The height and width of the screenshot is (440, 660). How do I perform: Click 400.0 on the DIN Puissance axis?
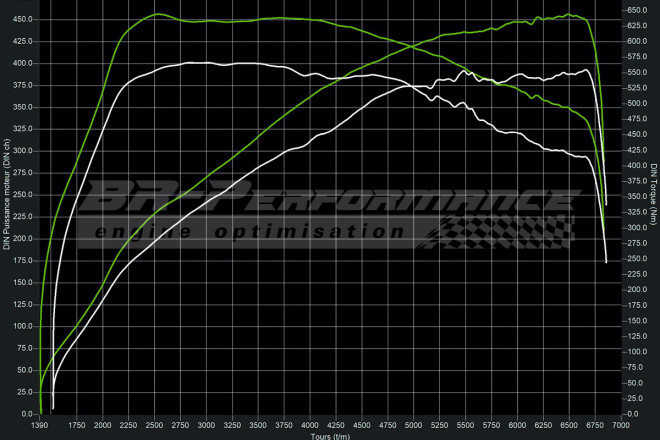pos(23,63)
